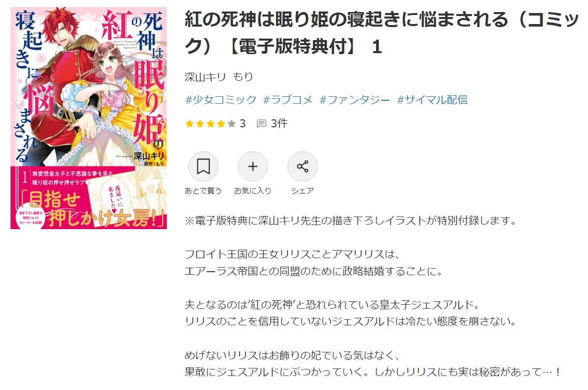Click the gray fifth rating star

[231, 123]
